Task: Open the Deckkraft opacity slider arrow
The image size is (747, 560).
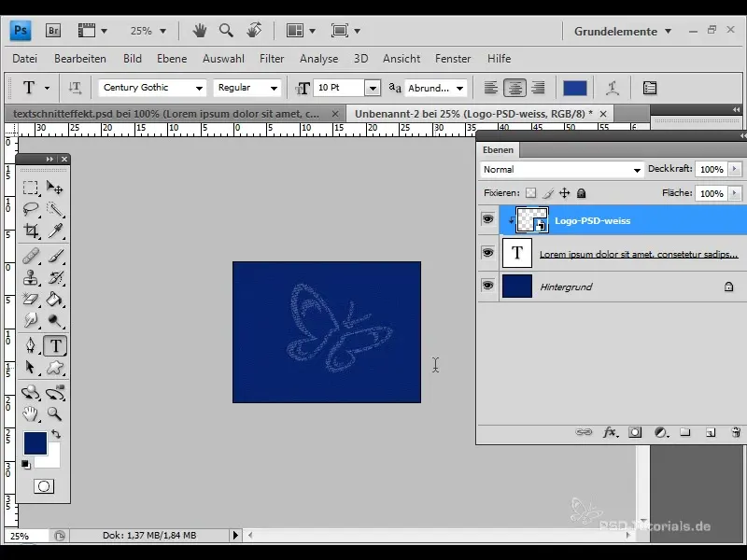Action: tap(735, 169)
